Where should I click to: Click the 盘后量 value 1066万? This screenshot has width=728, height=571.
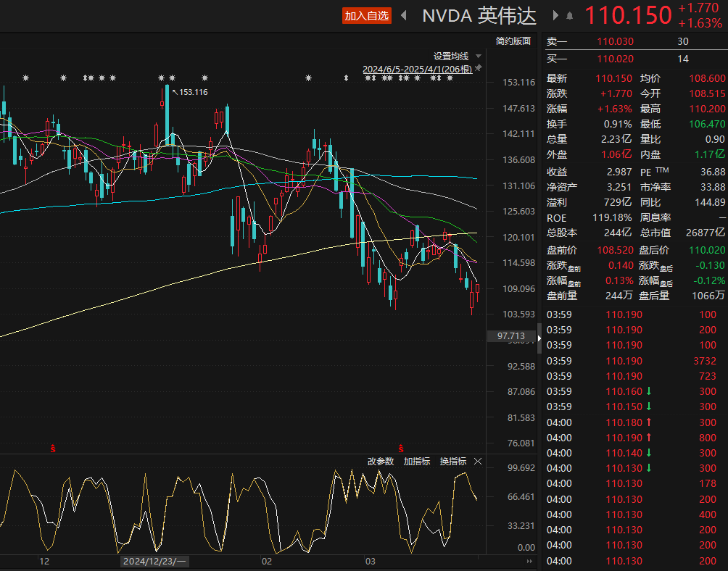pos(708,296)
